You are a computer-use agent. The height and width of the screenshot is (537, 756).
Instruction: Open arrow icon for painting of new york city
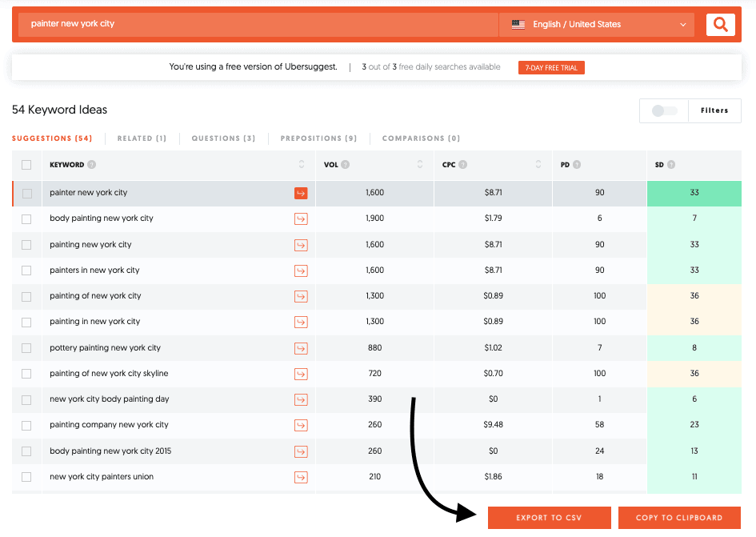301,296
